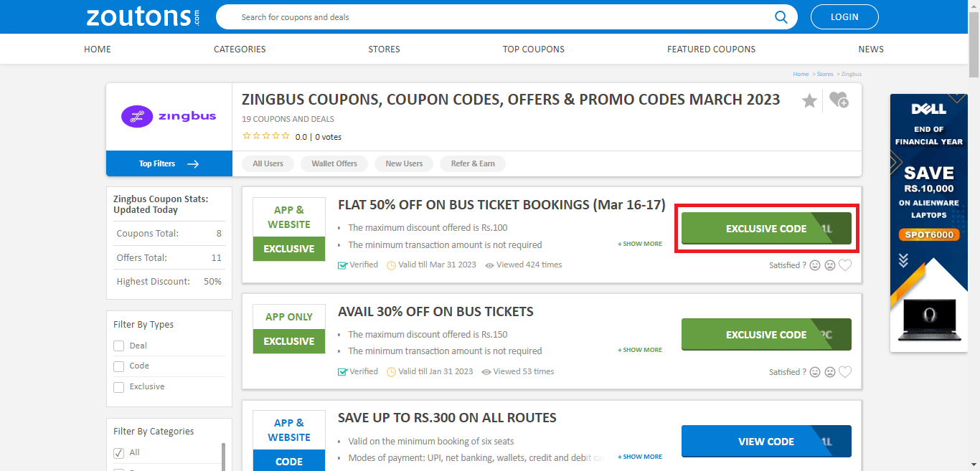The image size is (980, 471).
Task: Click the star rating icon beside the title
Action: (x=810, y=100)
